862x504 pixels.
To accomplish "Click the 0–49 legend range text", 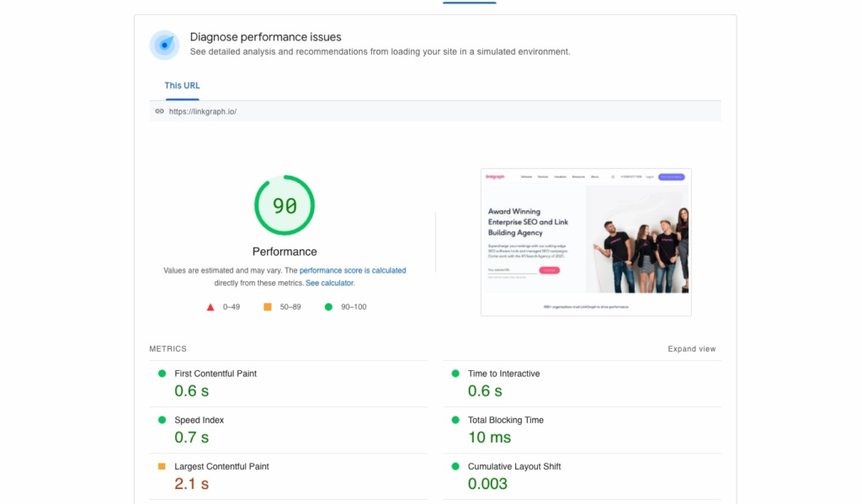I will tap(231, 307).
